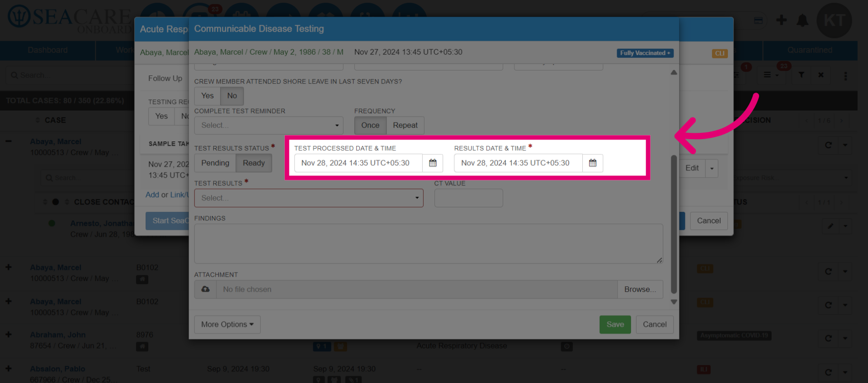Image resolution: width=868 pixels, height=383 pixels.
Task: Expand the Absalon, Pablo case row
Action: [x=9, y=369]
